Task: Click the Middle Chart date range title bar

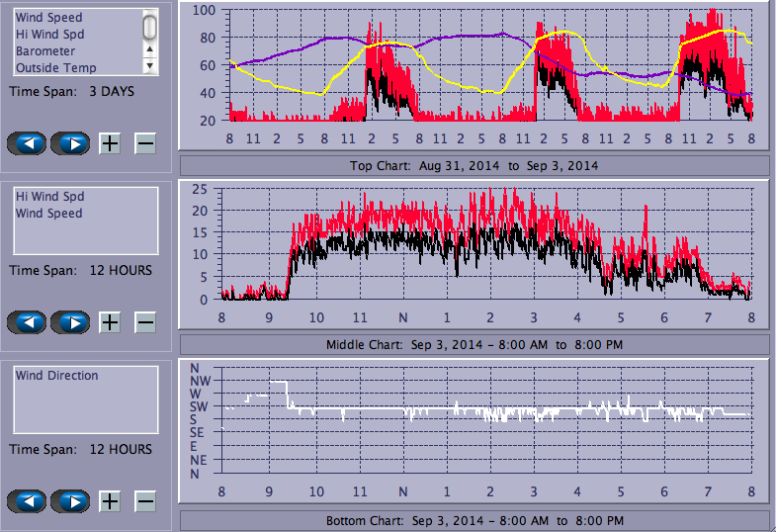Action: click(x=474, y=344)
